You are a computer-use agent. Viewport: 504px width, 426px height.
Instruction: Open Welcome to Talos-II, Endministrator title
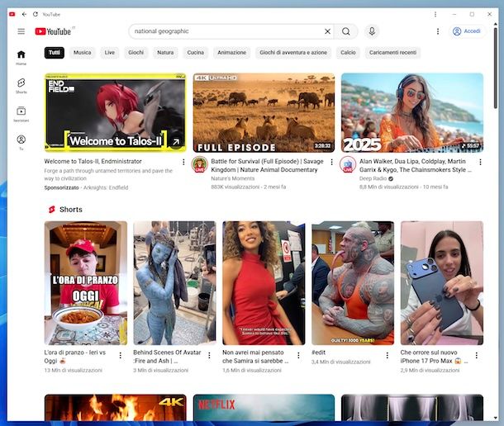pos(93,161)
